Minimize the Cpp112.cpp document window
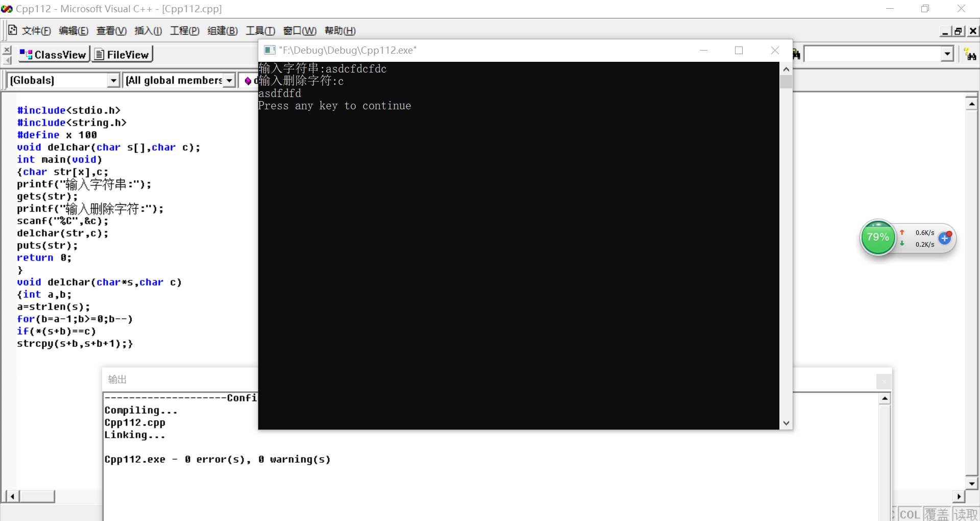Screen dimensions: 980x521 [x=945, y=31]
